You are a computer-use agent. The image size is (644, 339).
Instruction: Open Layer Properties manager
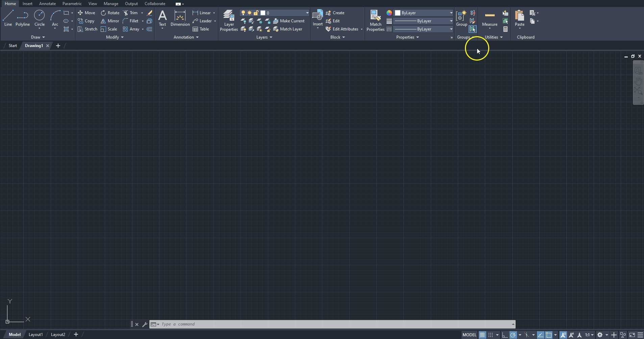229,21
